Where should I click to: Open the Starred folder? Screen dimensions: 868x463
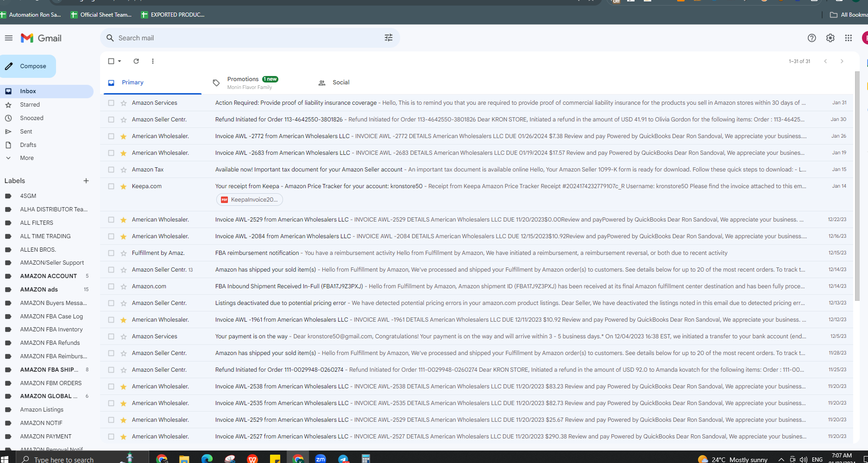pos(30,105)
